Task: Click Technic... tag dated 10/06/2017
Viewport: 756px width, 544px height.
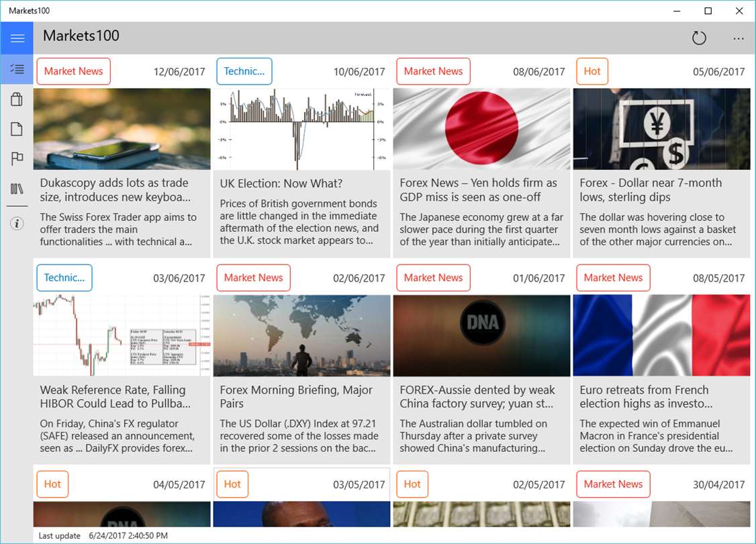Action: [244, 71]
